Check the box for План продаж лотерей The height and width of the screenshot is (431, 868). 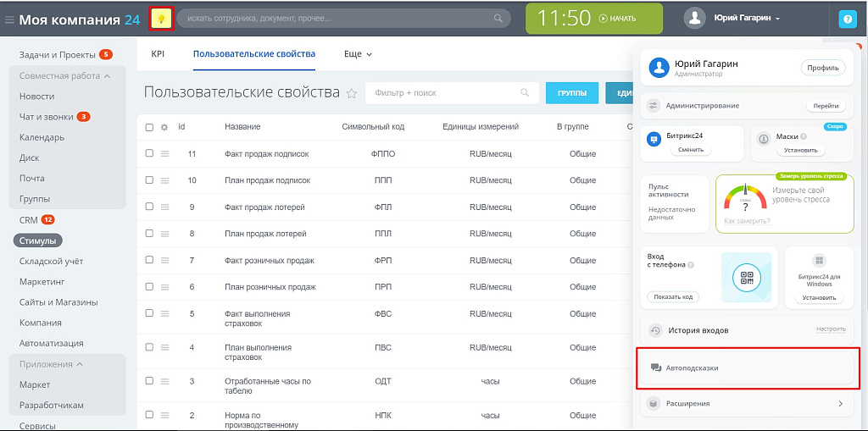(149, 234)
